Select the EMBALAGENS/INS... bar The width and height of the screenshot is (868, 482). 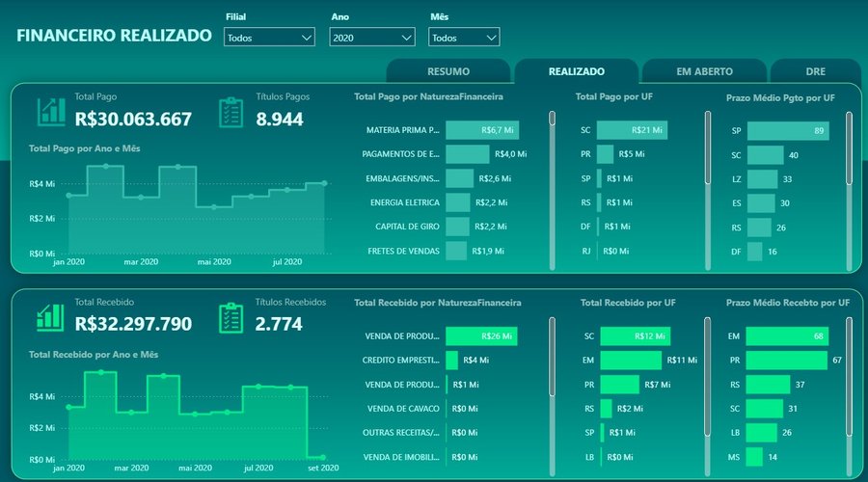(459, 178)
